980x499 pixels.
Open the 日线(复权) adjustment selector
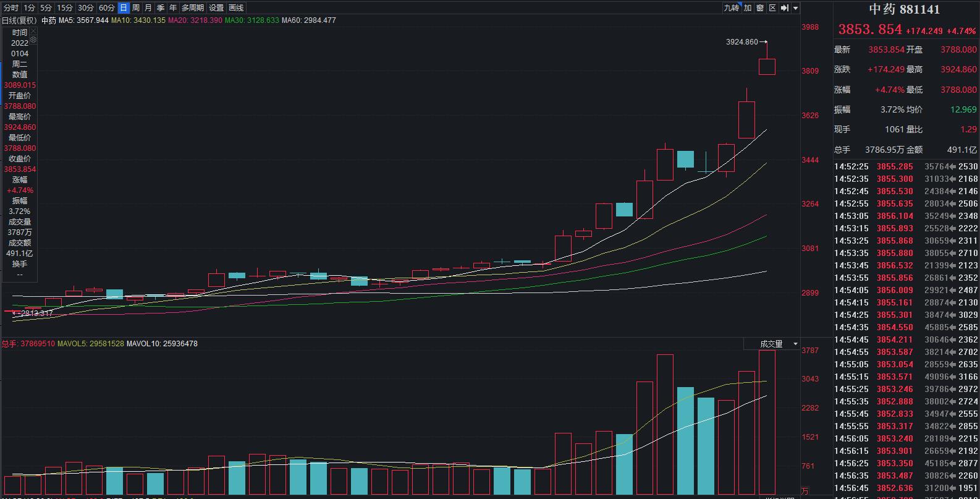pyautogui.click(x=19, y=20)
